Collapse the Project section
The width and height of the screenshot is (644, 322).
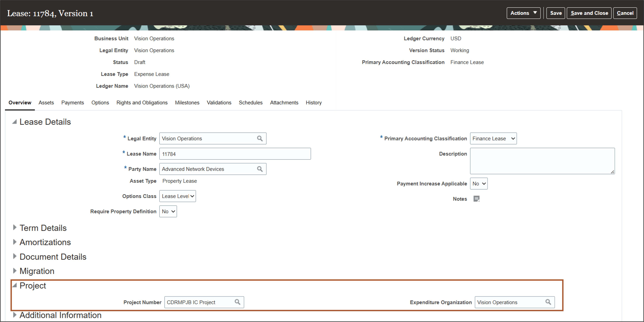pyautogui.click(x=15, y=285)
